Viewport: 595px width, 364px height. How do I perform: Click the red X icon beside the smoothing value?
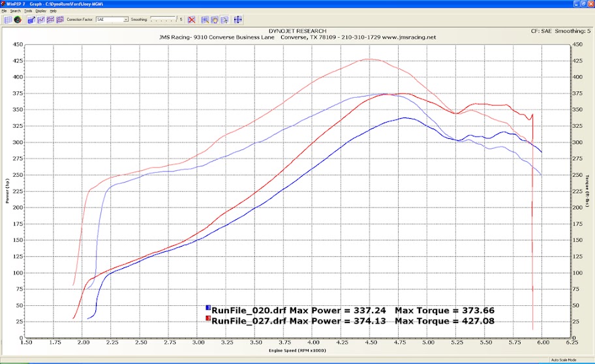[192, 20]
